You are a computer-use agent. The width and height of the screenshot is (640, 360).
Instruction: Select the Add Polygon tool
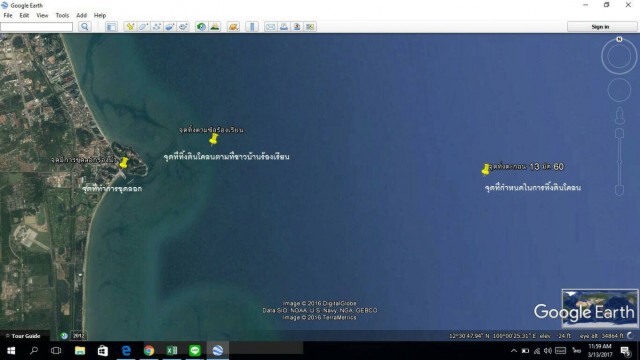click(143, 27)
